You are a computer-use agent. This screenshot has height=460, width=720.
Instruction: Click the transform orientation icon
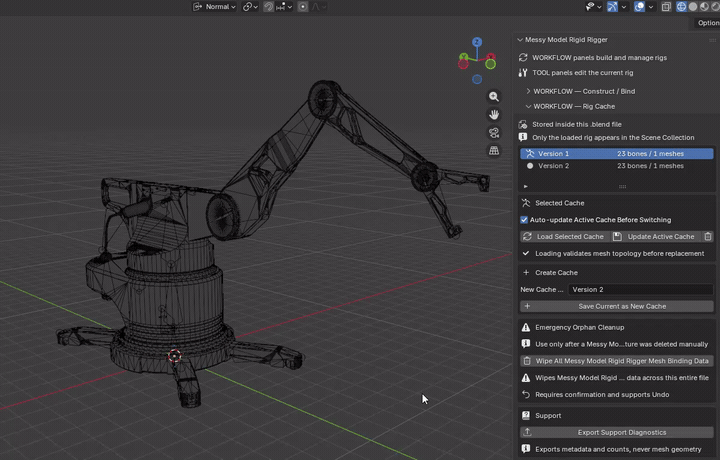point(197,6)
